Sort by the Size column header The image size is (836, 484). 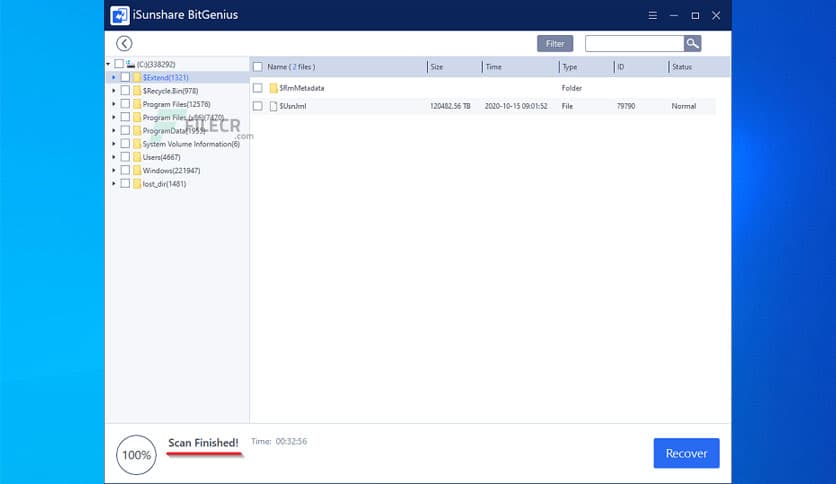click(x=437, y=67)
